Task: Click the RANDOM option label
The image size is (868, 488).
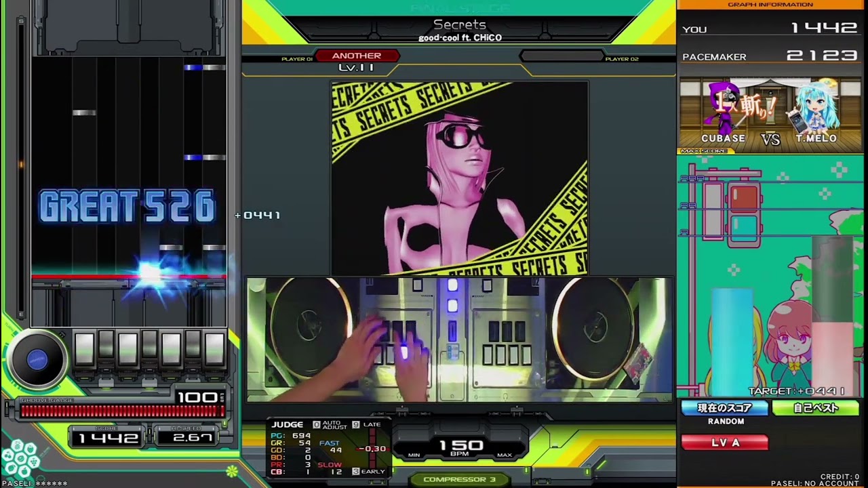Action: coord(726,422)
